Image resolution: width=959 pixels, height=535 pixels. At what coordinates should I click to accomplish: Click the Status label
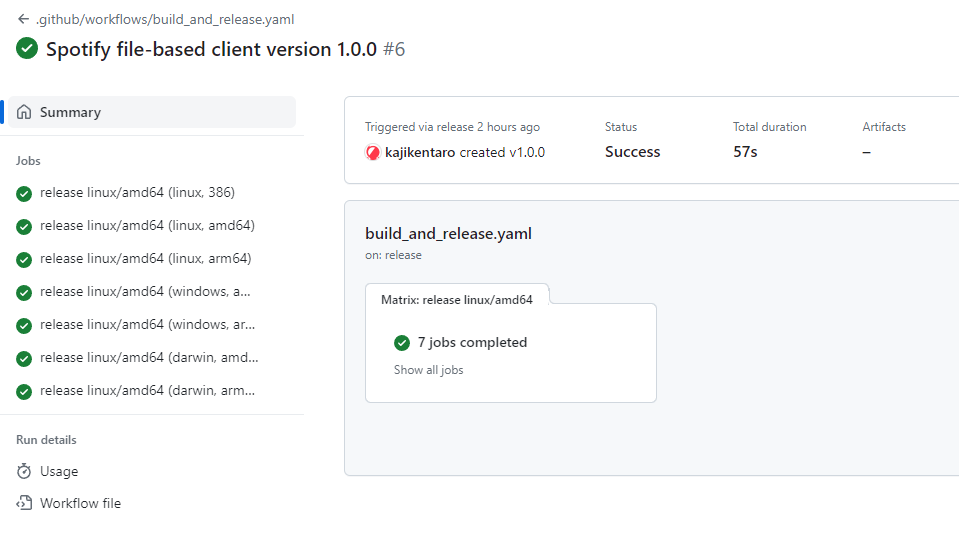[x=621, y=127]
